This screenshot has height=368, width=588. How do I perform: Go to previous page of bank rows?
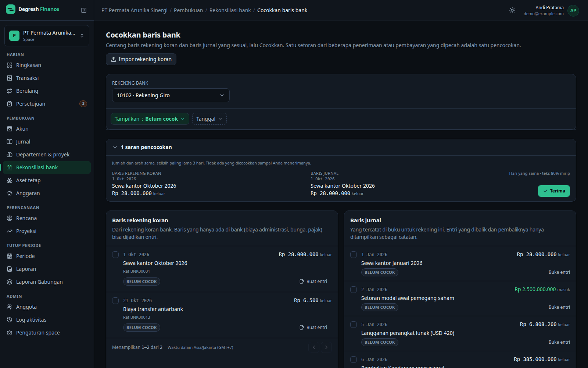[x=314, y=347]
